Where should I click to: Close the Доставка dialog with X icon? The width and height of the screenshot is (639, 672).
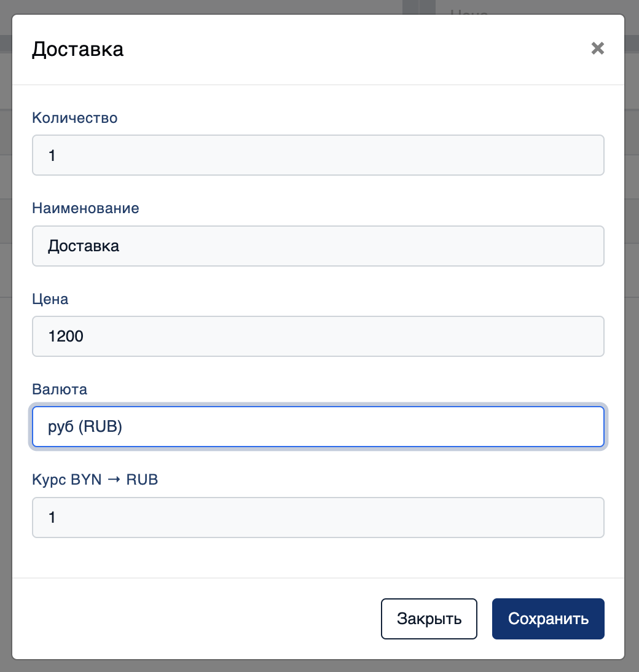[597, 49]
